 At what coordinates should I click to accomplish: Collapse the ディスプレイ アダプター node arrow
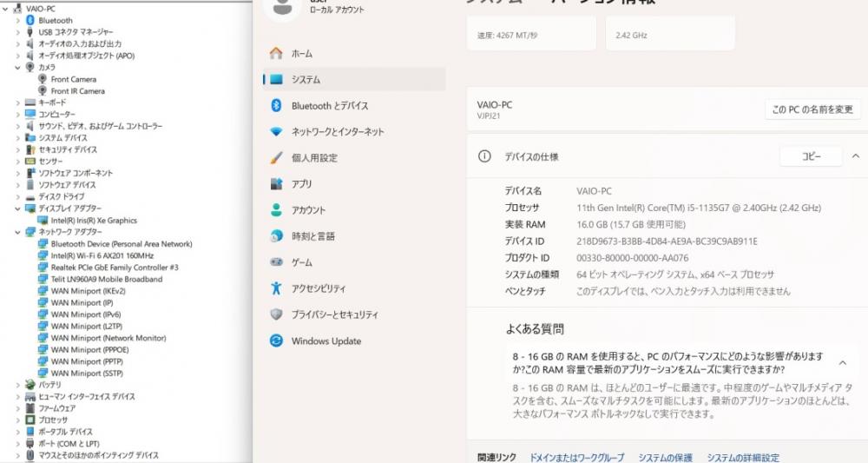(x=18, y=208)
